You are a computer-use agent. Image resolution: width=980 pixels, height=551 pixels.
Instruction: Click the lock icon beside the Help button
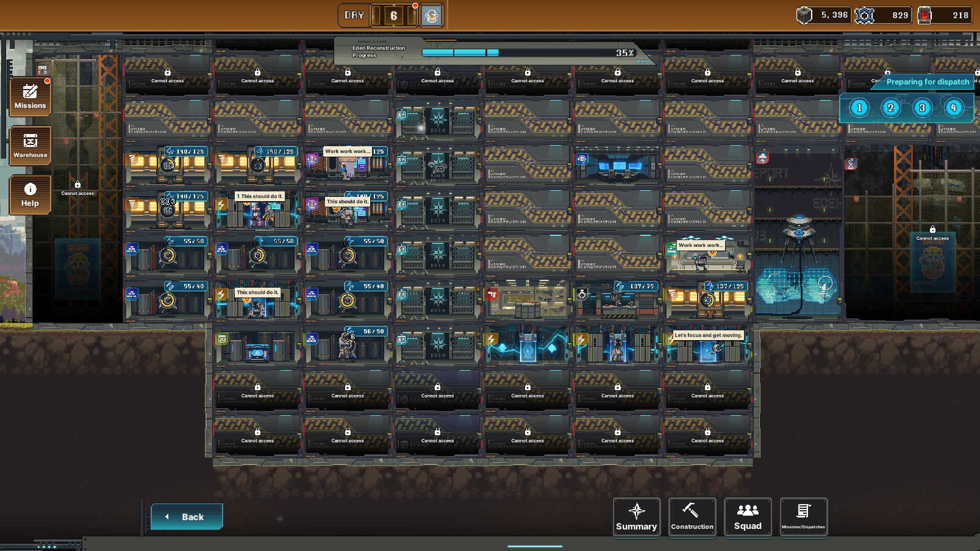click(77, 185)
